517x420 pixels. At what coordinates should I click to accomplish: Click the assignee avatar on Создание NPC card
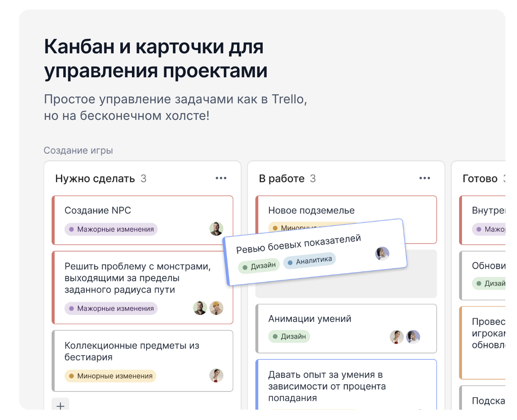point(216,229)
